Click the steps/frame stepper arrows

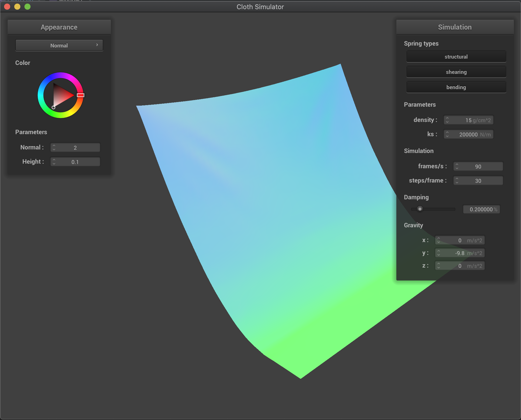pyautogui.click(x=457, y=180)
